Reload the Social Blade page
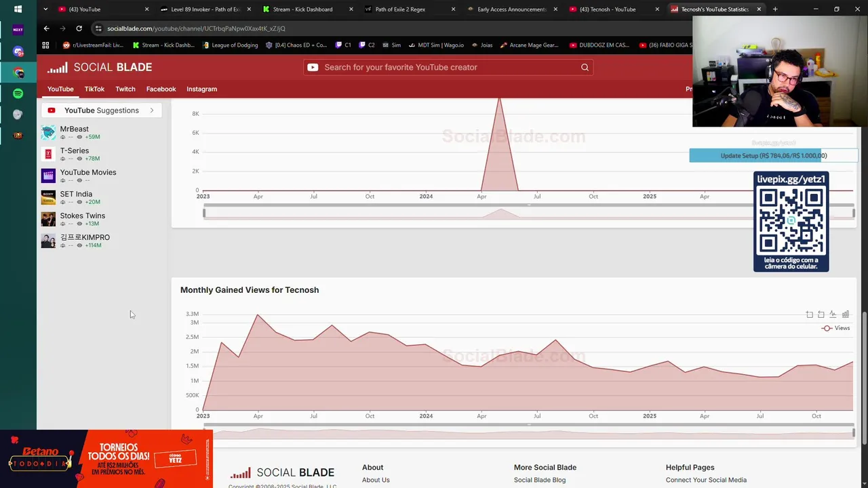868x488 pixels. (x=79, y=28)
